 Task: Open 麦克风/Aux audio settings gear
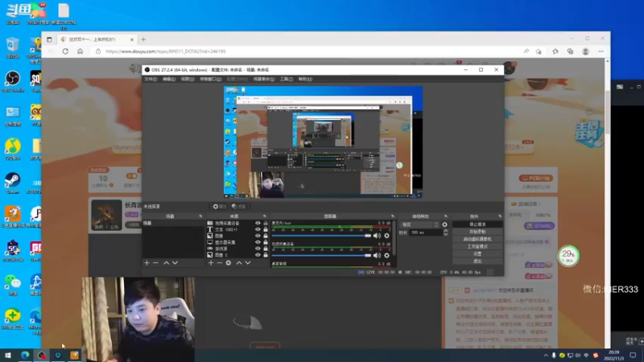coord(386,236)
